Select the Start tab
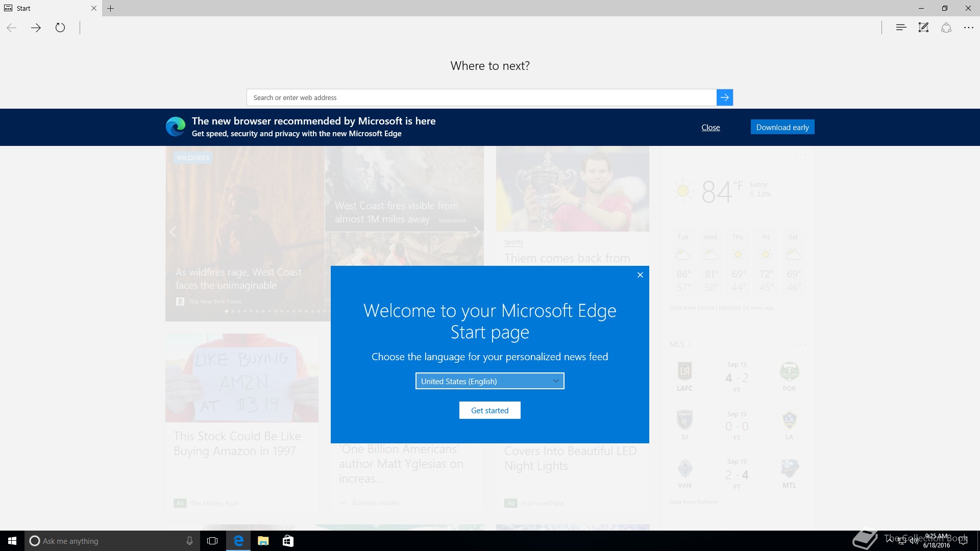 [x=51, y=8]
